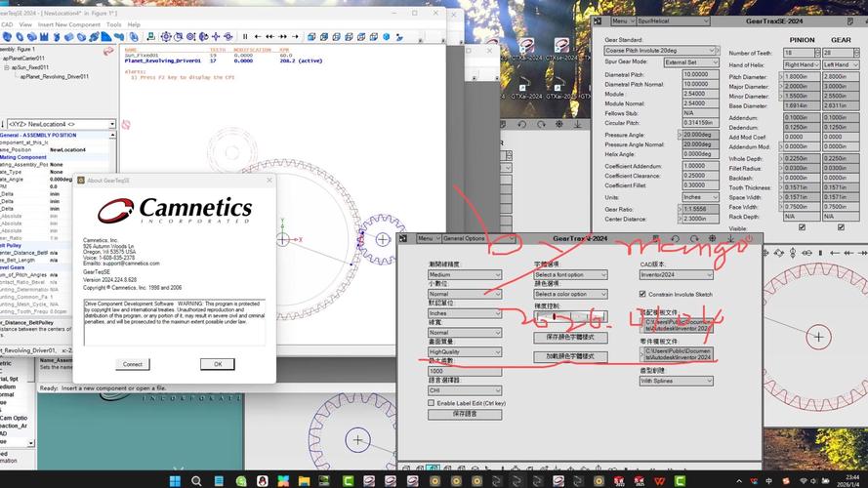Open the Gear Left Hand helix dropdown
The height and width of the screenshot is (488, 868).
click(841, 64)
